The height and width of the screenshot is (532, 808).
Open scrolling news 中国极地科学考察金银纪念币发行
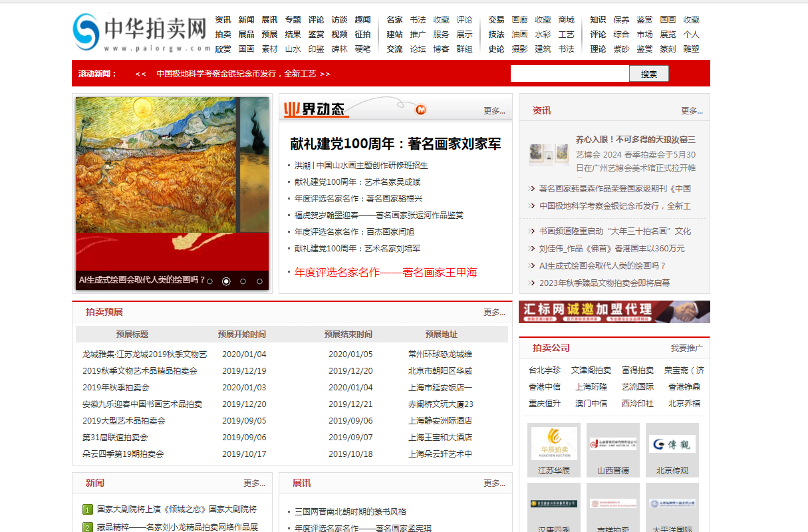point(236,74)
